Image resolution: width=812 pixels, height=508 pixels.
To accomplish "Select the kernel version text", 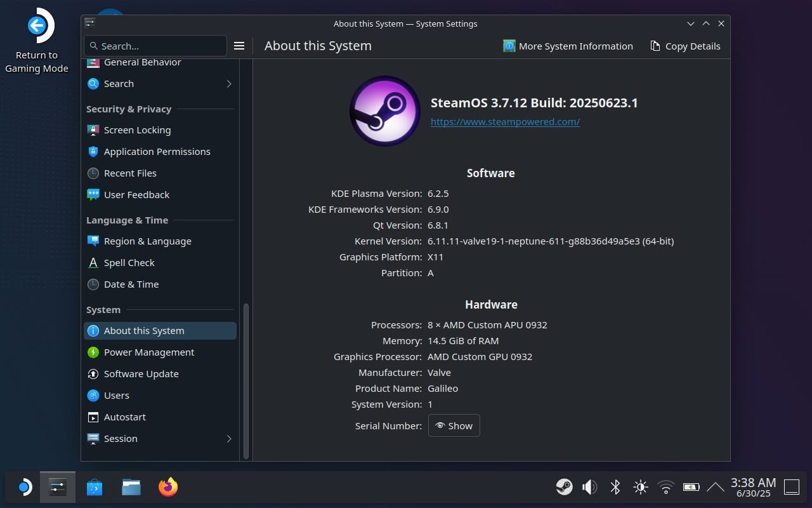I will coord(551,241).
